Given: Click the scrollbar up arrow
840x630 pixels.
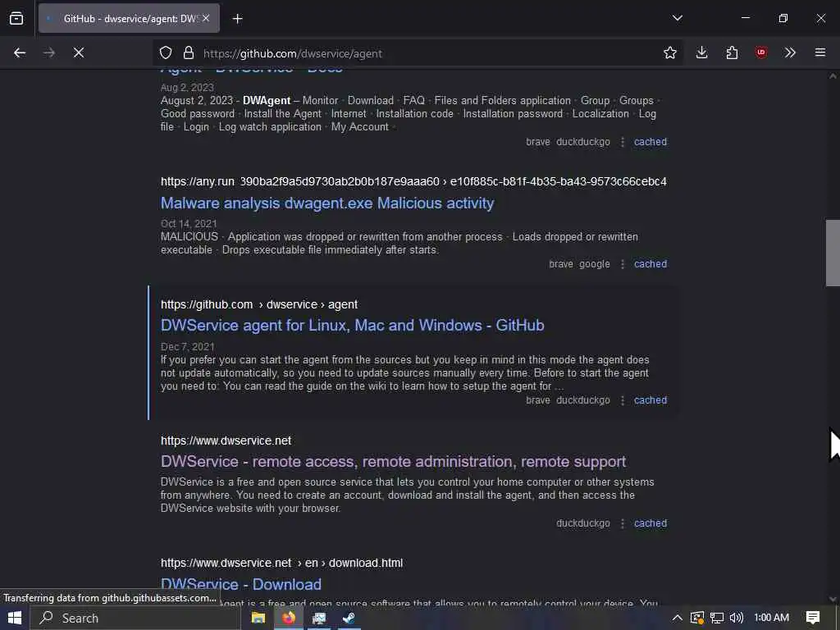Looking at the screenshot, I should tap(833, 76).
